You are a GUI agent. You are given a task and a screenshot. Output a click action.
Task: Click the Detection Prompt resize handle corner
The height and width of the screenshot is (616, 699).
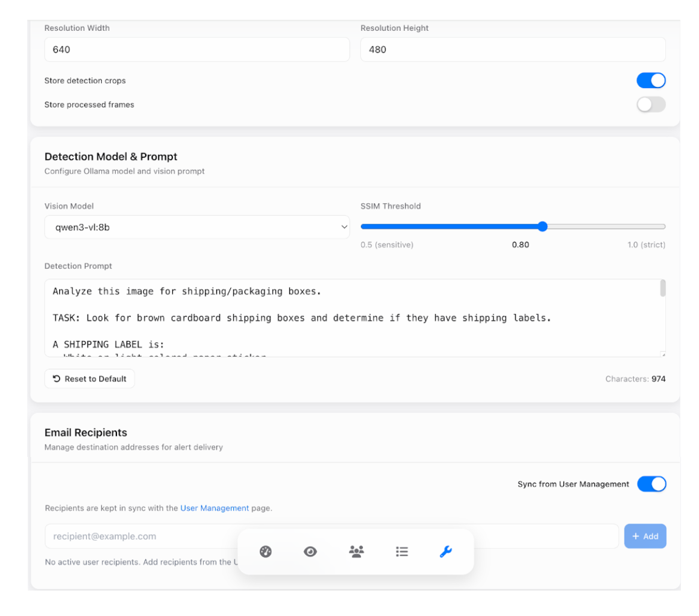point(662,354)
